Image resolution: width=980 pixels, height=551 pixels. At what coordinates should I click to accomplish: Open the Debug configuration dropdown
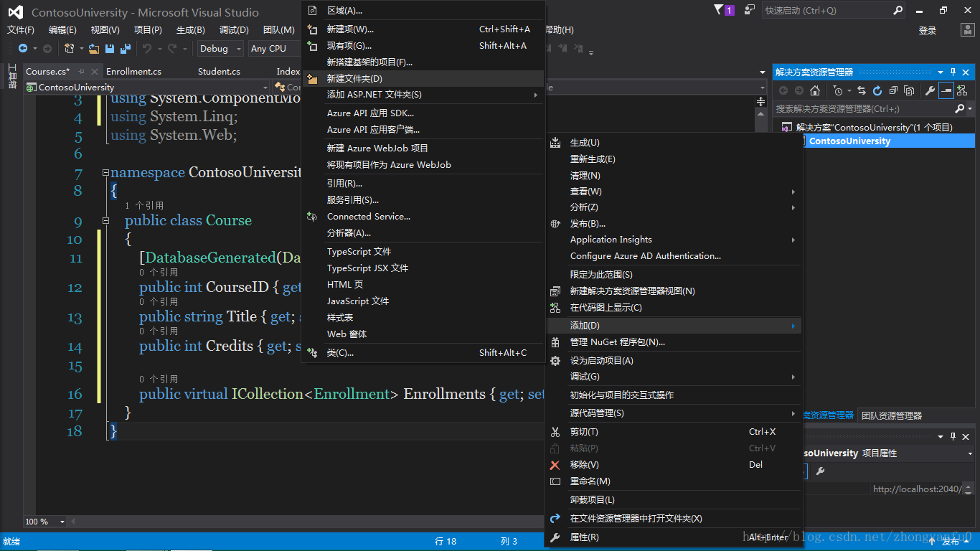[x=220, y=49]
